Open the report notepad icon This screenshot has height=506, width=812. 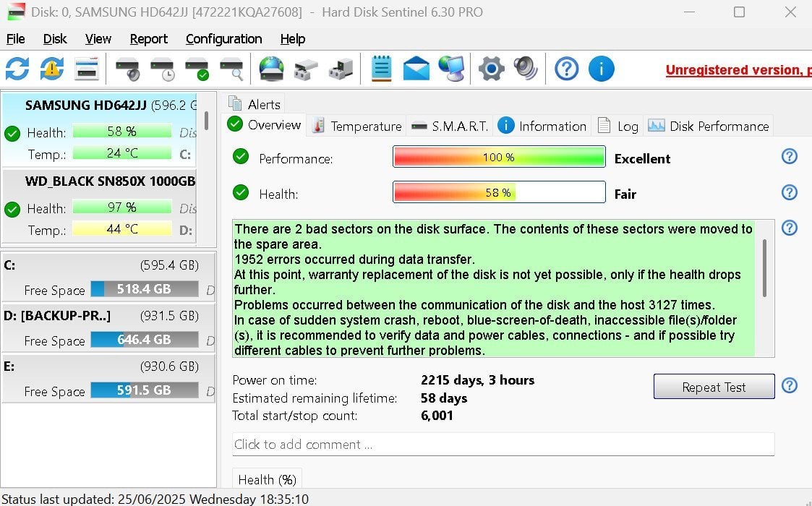382,69
